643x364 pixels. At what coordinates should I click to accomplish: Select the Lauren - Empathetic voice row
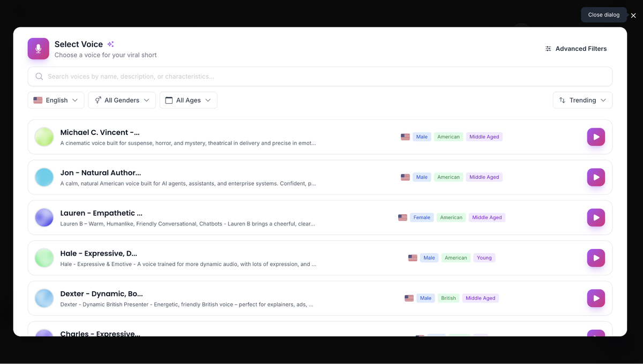(320, 217)
